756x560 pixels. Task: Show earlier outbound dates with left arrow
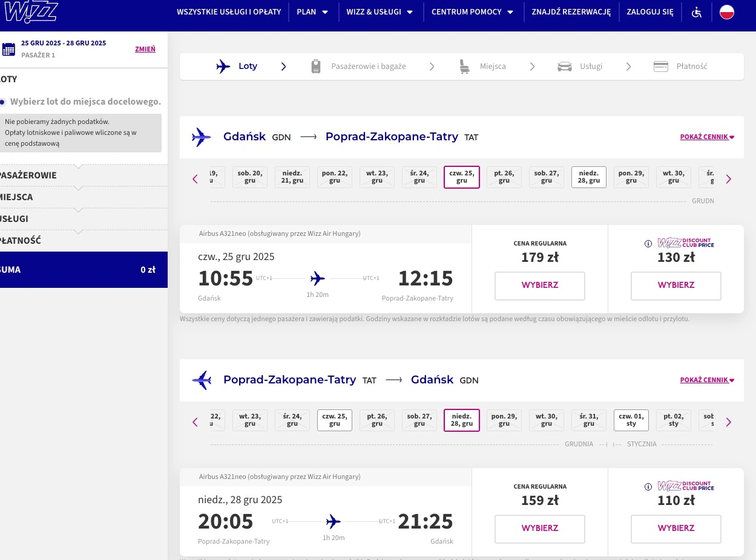pos(195,179)
